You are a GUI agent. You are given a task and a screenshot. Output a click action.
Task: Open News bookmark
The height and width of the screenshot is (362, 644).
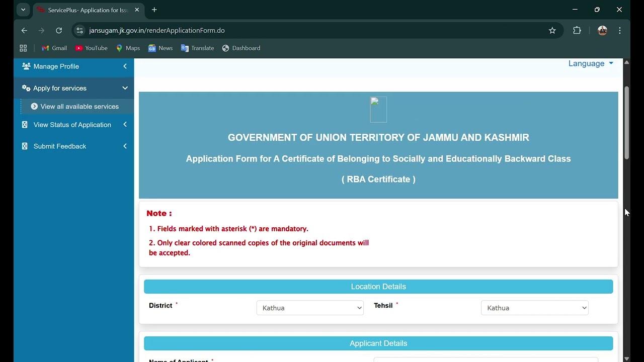click(160, 48)
